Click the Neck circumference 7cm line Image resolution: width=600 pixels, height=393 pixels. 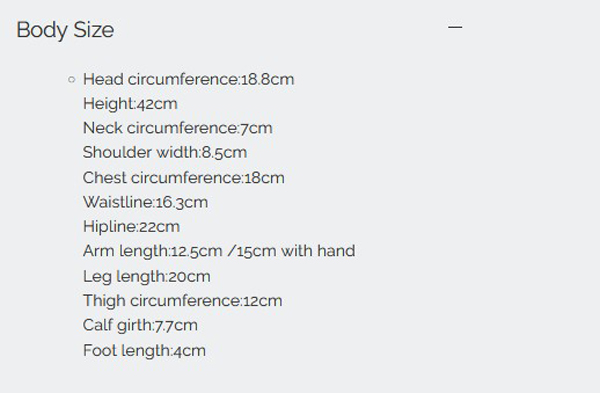(178, 128)
